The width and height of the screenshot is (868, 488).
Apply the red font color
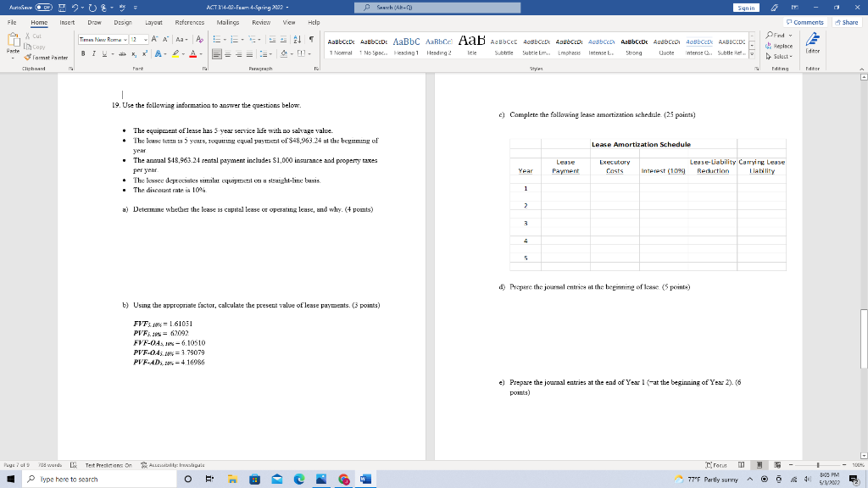(x=192, y=53)
